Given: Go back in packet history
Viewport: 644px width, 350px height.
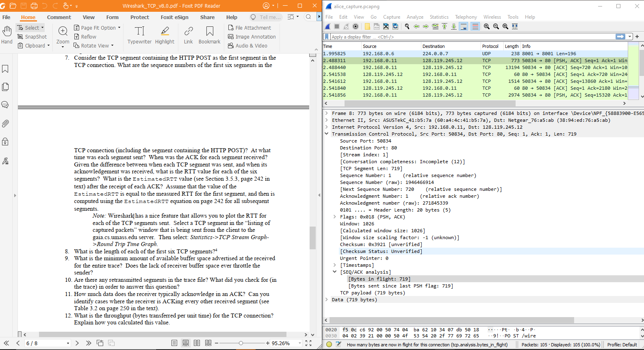Looking at the screenshot, I should [416, 26].
